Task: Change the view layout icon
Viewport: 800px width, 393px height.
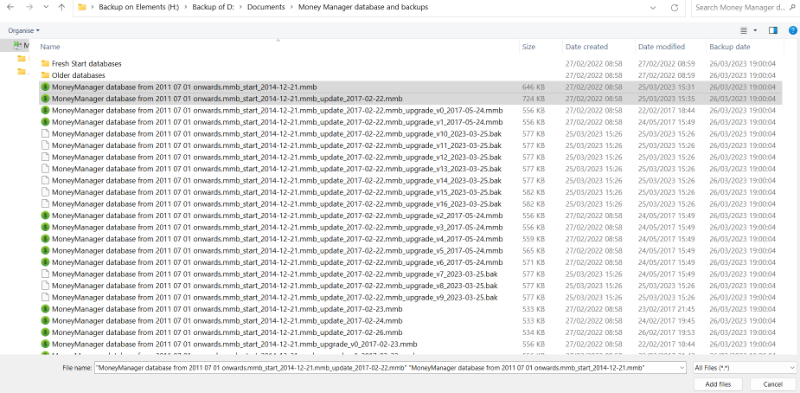Action: point(744,31)
